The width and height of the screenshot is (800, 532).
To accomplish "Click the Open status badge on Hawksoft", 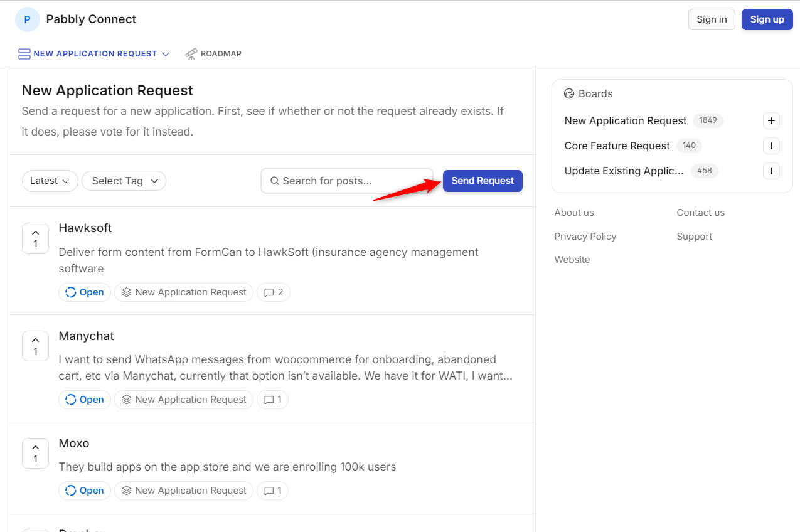I will [x=85, y=292].
